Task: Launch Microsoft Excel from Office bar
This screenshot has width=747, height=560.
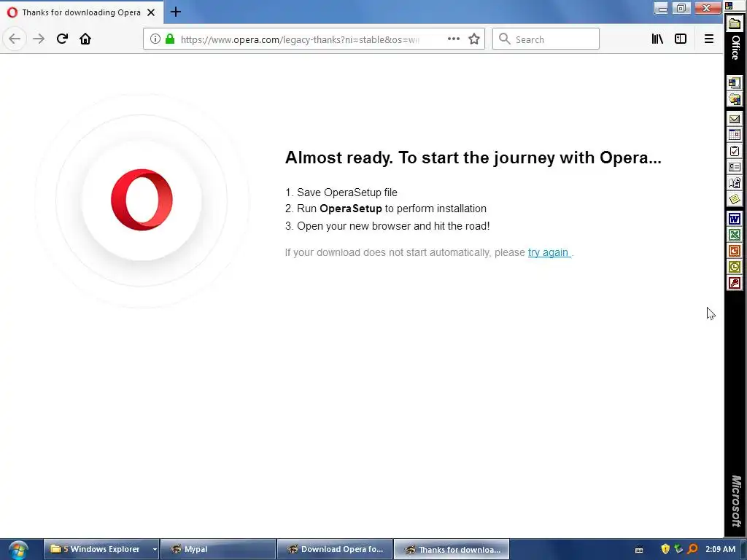Action: click(735, 235)
